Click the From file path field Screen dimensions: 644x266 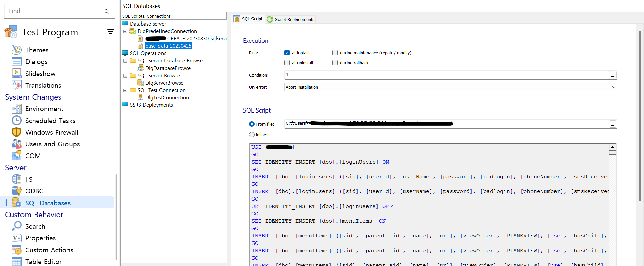tap(447, 124)
